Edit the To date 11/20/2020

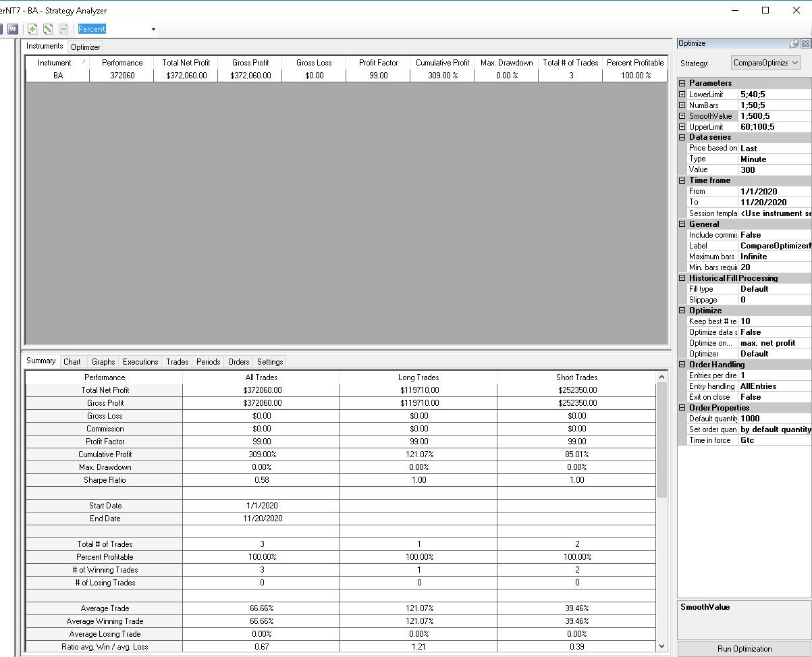pos(775,203)
